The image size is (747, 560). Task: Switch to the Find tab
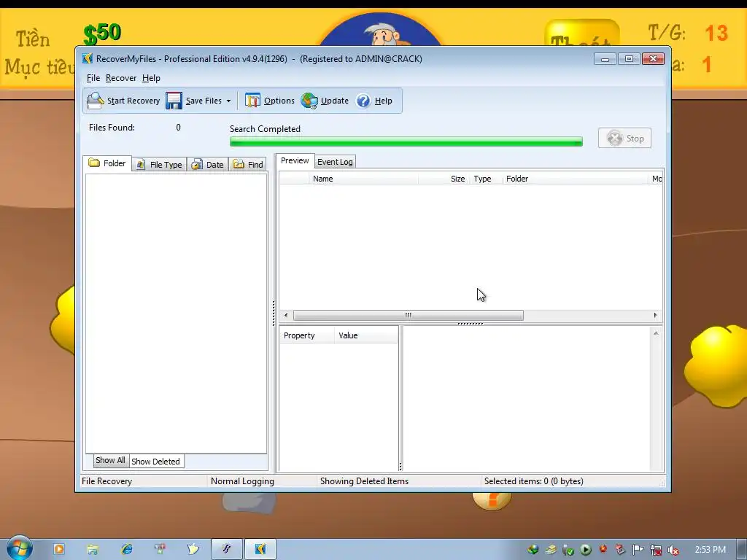[x=248, y=165]
